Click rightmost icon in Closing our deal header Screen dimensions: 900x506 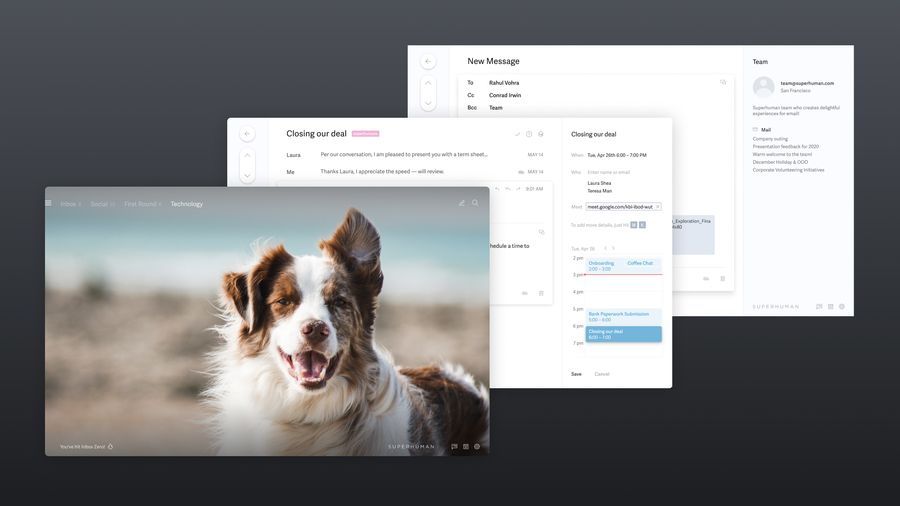pyautogui.click(x=541, y=134)
